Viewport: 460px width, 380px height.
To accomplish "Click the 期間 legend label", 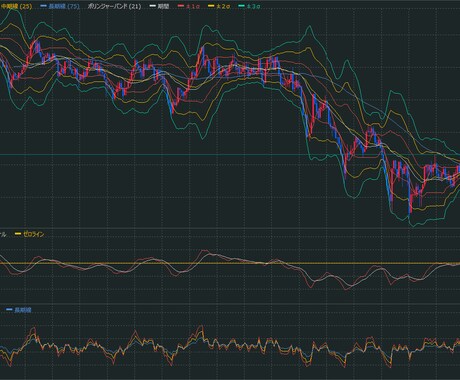I will 163,6.
